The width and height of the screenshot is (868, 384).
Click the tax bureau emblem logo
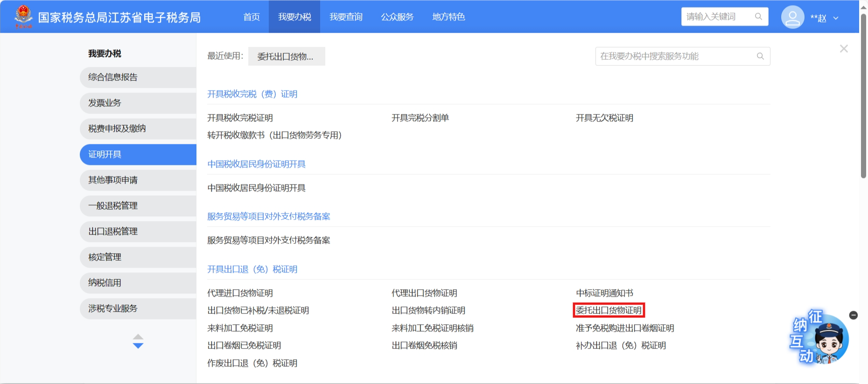[x=23, y=16]
